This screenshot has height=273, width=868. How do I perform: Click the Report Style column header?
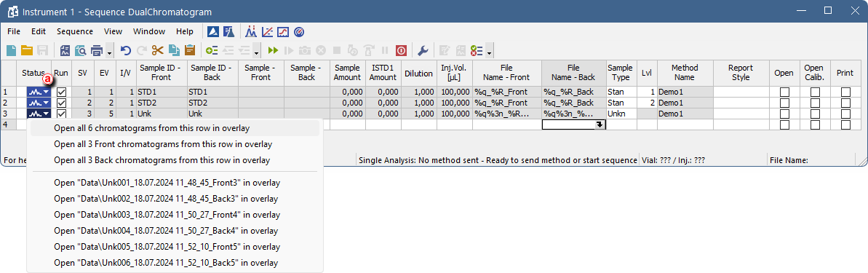click(741, 73)
